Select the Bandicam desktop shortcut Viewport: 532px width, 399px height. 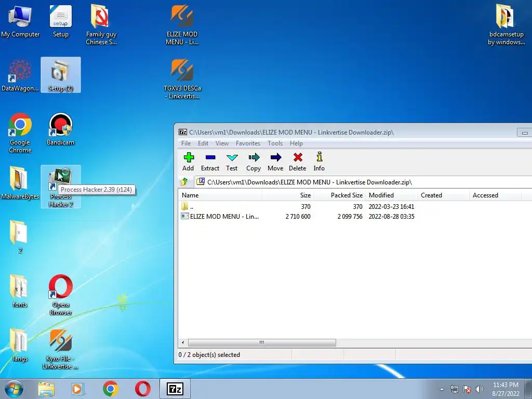pos(60,129)
